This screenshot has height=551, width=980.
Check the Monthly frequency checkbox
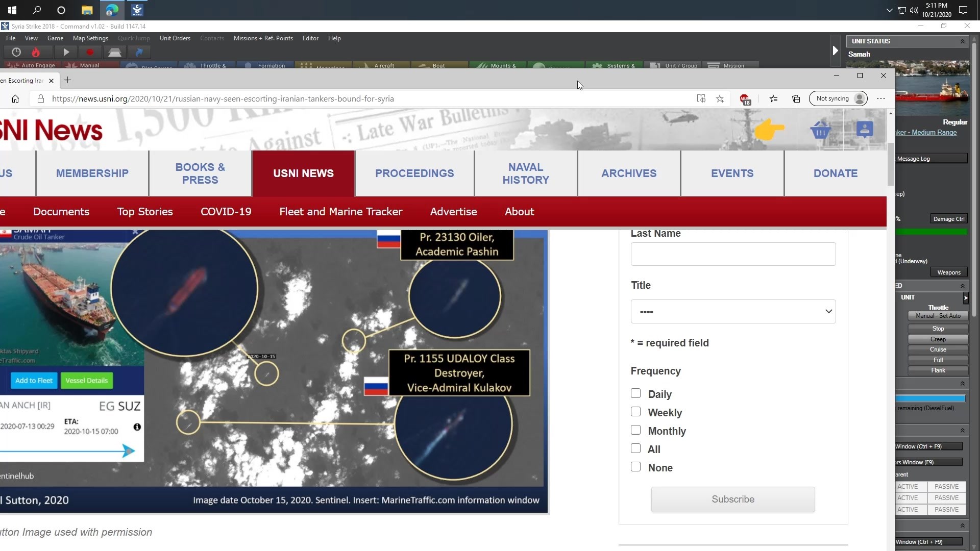635,430
